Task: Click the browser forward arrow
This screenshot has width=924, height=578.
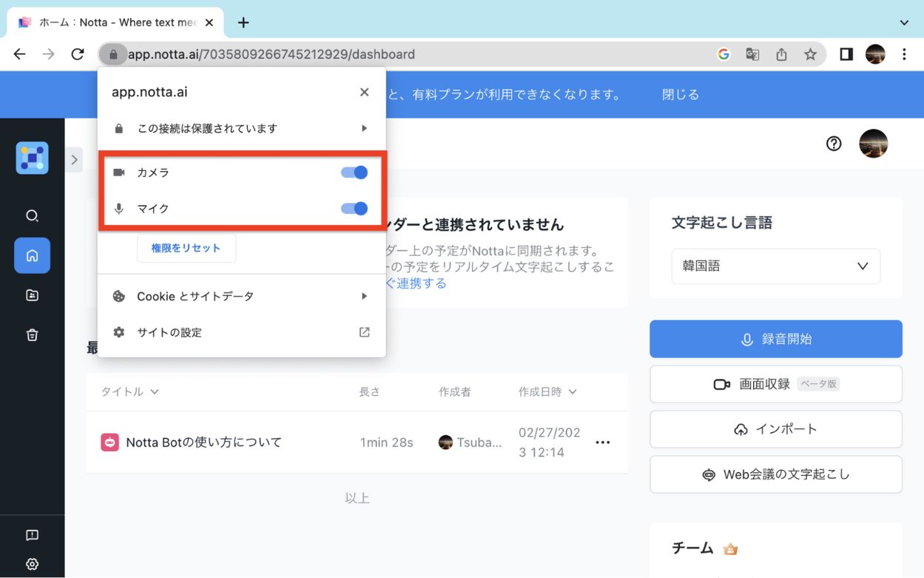Action: 49,54
